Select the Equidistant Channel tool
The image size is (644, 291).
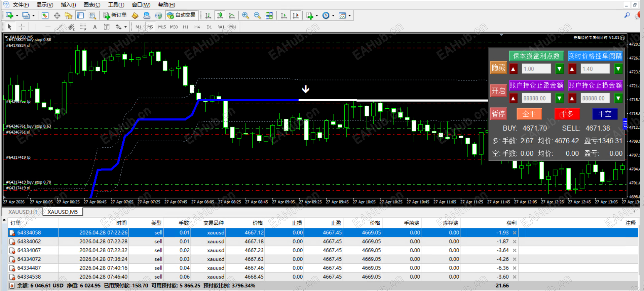(x=71, y=27)
